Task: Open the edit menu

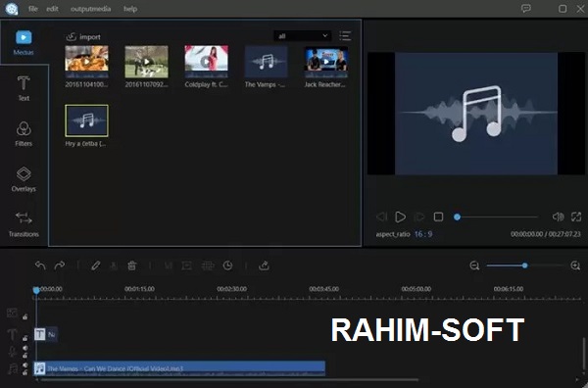Action: coord(52,9)
